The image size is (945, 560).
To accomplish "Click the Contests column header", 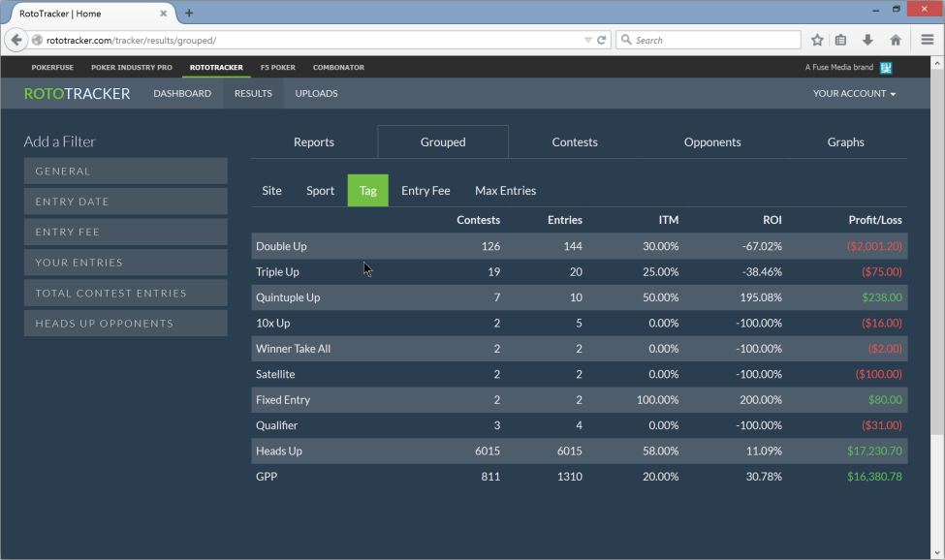I will [x=479, y=220].
